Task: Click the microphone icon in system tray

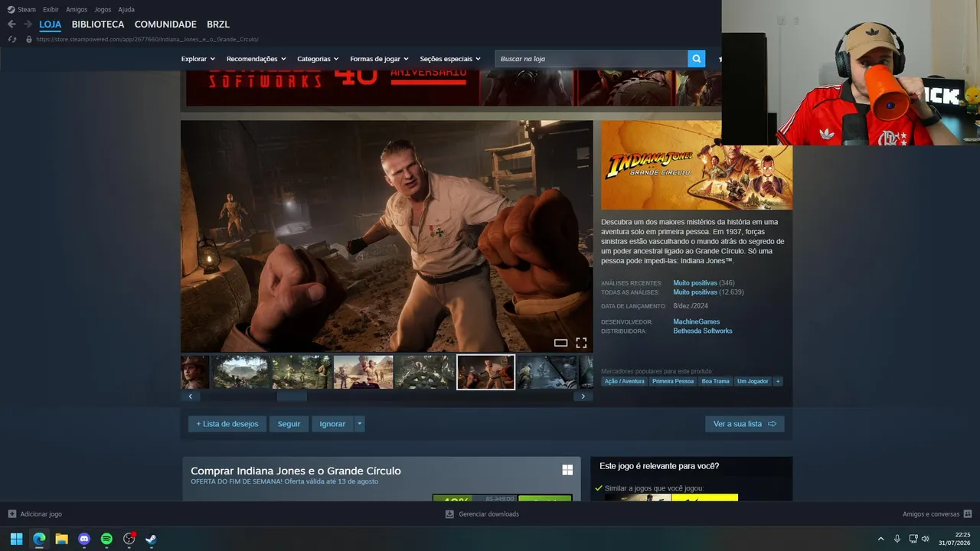Action: (897, 539)
